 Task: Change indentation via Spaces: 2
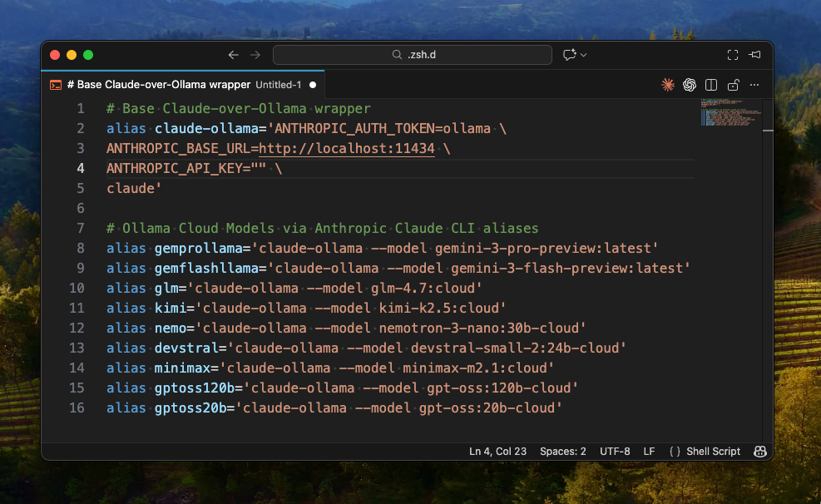563,451
